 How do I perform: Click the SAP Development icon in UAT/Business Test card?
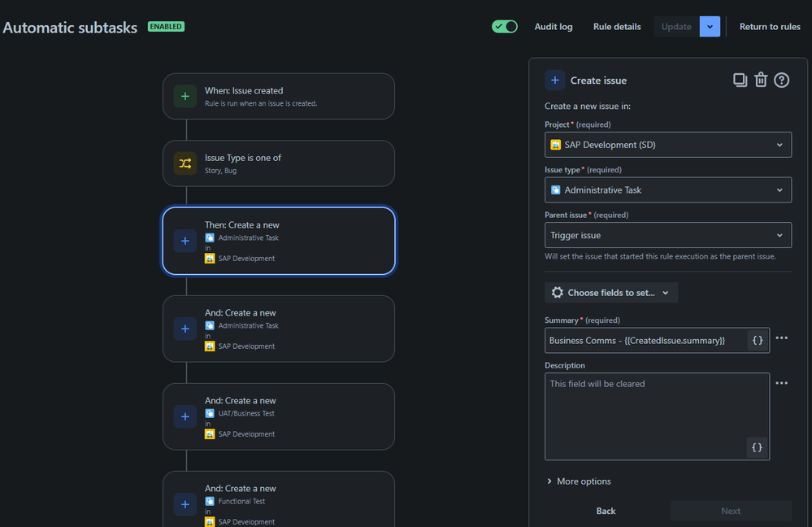tap(210, 433)
